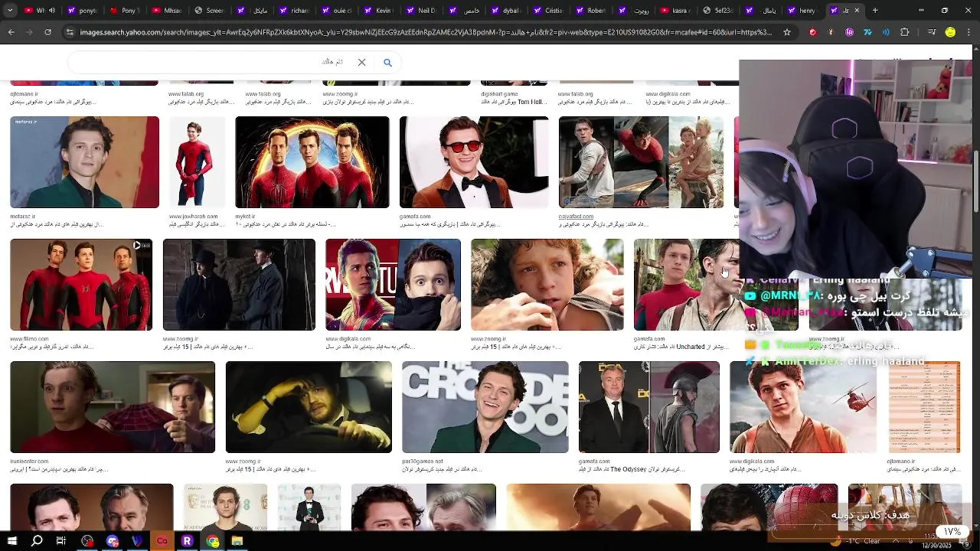Open the digikala Spider-Man surprised face thumbnail
The width and height of the screenshot is (980, 551).
pyautogui.click(x=393, y=285)
